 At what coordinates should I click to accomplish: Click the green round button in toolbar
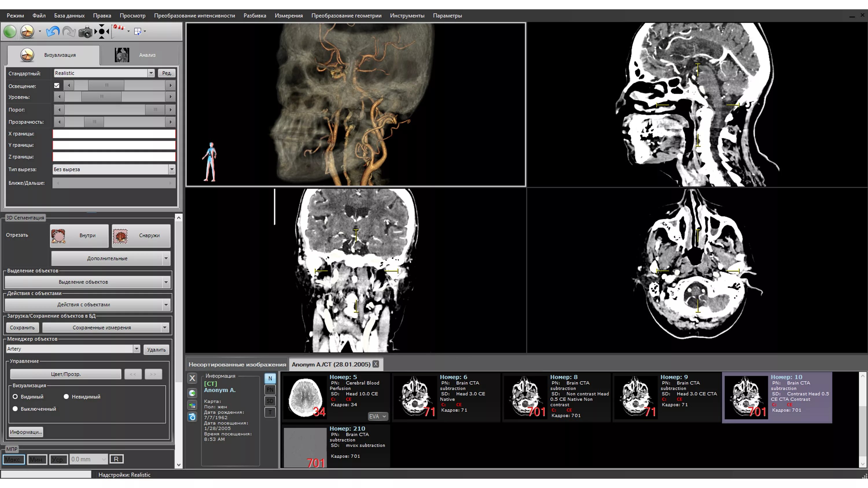point(10,32)
